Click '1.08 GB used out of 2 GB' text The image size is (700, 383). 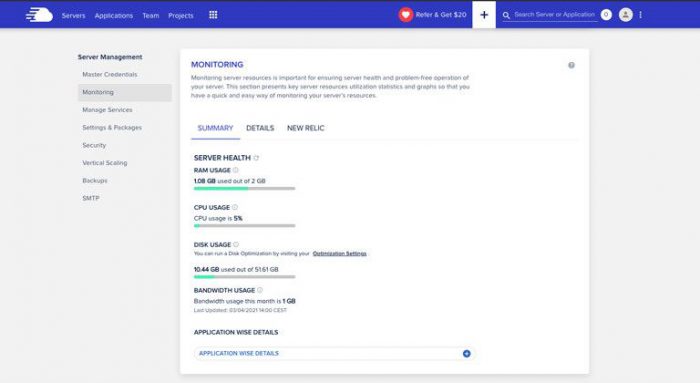[229, 181]
